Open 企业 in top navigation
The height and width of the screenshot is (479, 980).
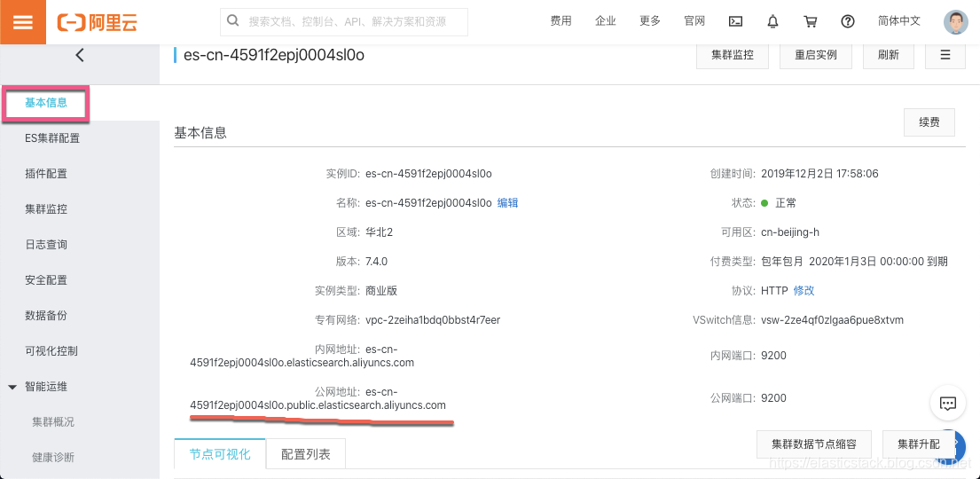tap(606, 21)
